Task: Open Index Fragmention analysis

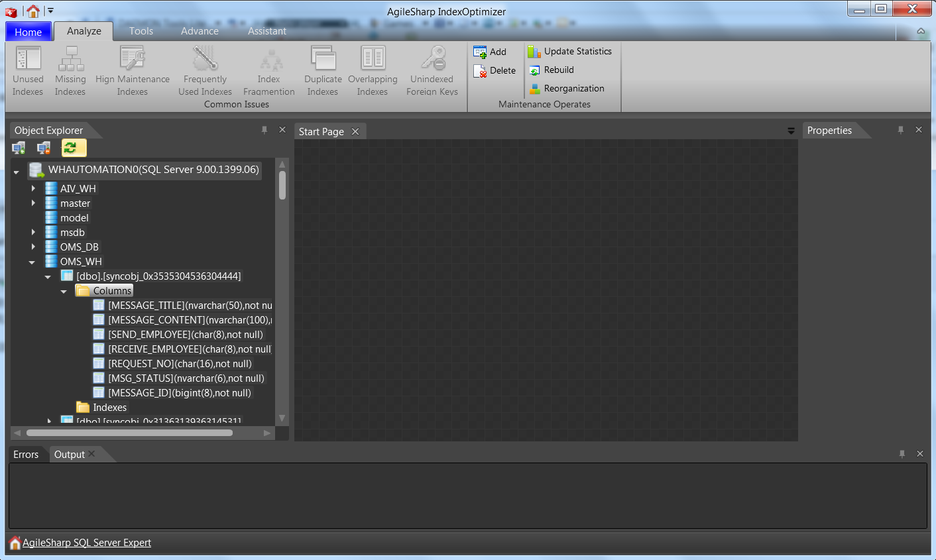Action: click(x=268, y=72)
